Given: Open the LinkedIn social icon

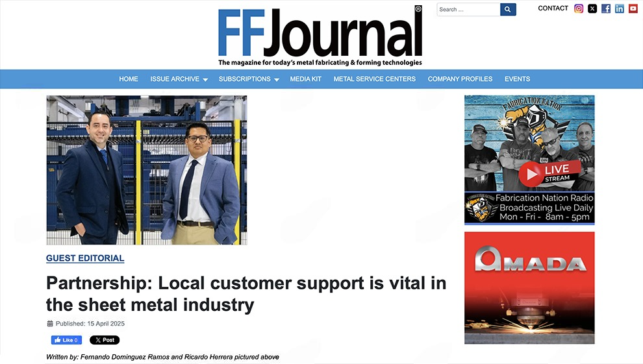Looking at the screenshot, I should pyautogui.click(x=620, y=8).
